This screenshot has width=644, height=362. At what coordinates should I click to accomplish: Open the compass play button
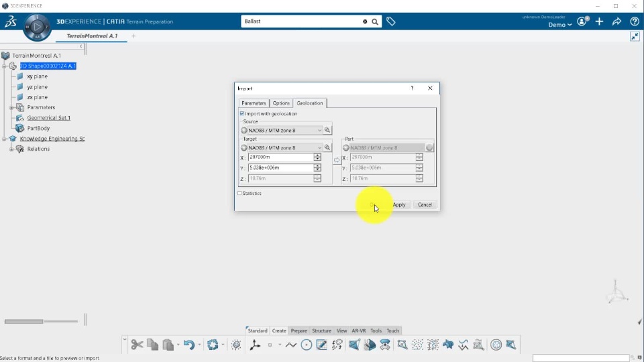tap(37, 27)
